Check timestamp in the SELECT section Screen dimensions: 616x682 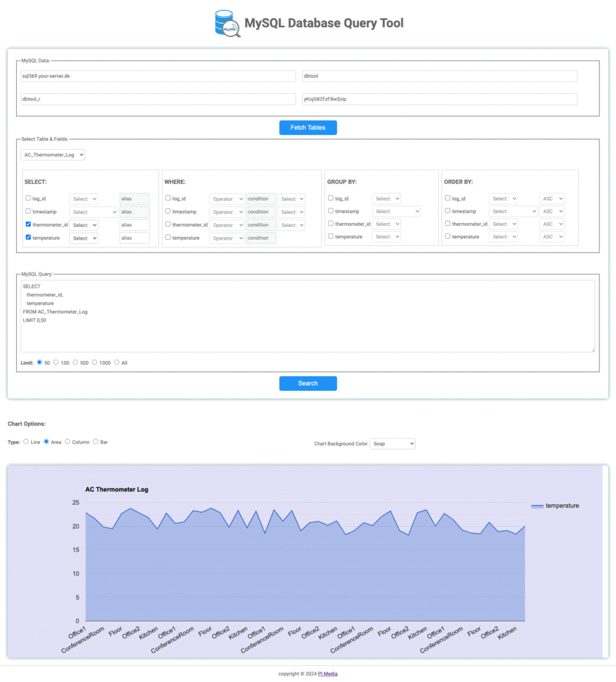28,211
